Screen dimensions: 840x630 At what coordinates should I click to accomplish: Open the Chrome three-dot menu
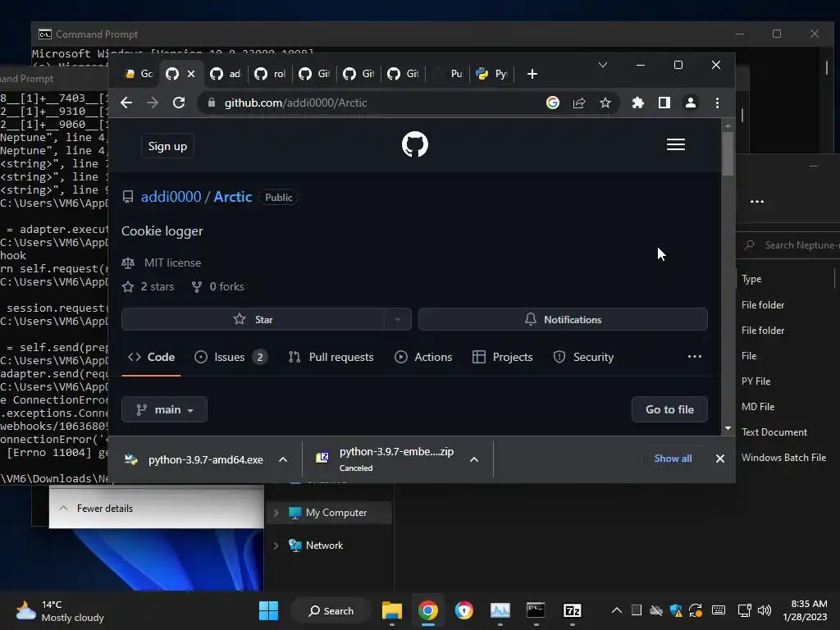click(x=717, y=103)
